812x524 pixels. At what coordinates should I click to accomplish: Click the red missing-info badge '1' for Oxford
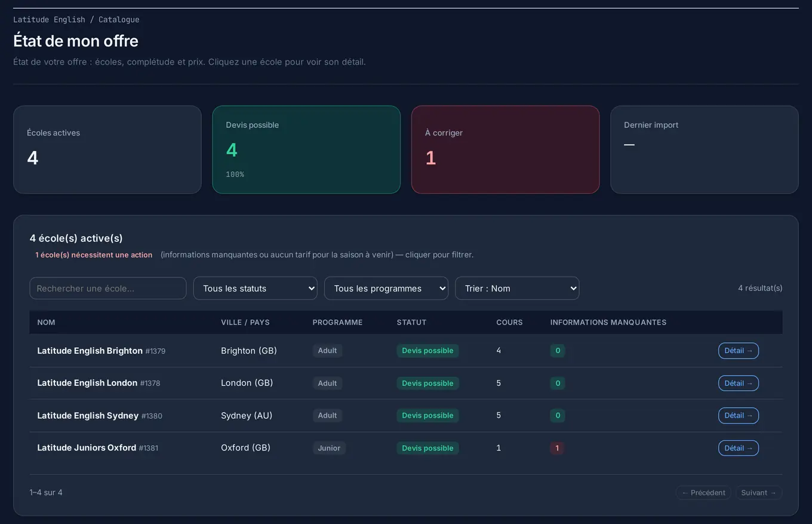coord(558,448)
